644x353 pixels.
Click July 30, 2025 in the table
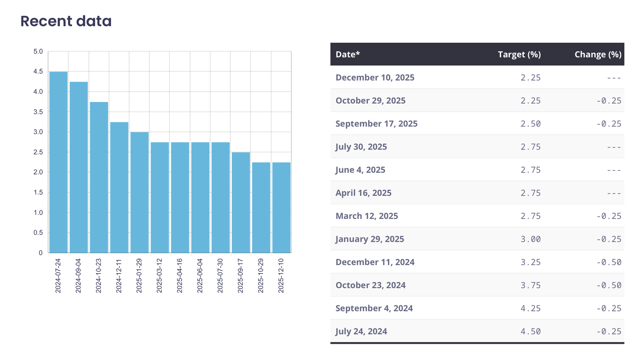[361, 147]
